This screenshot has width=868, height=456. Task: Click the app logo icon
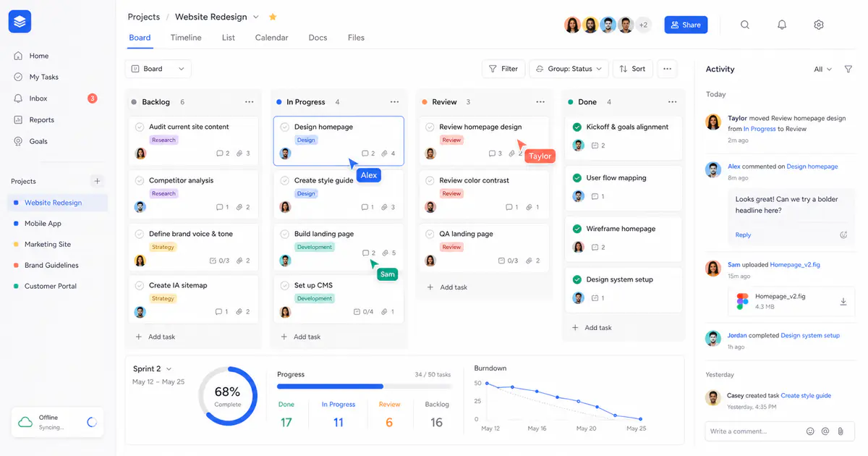coord(20,22)
